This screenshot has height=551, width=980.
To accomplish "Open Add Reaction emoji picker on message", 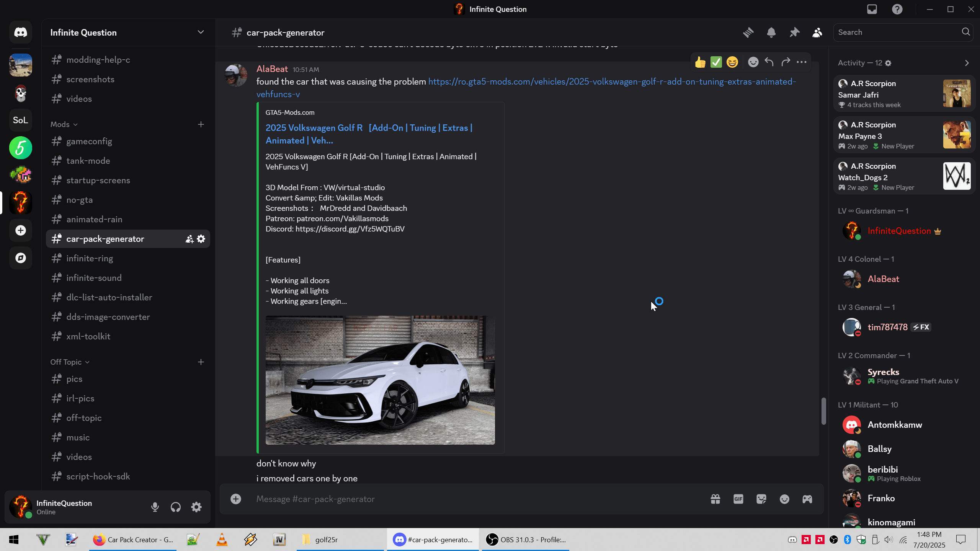I will [x=753, y=62].
